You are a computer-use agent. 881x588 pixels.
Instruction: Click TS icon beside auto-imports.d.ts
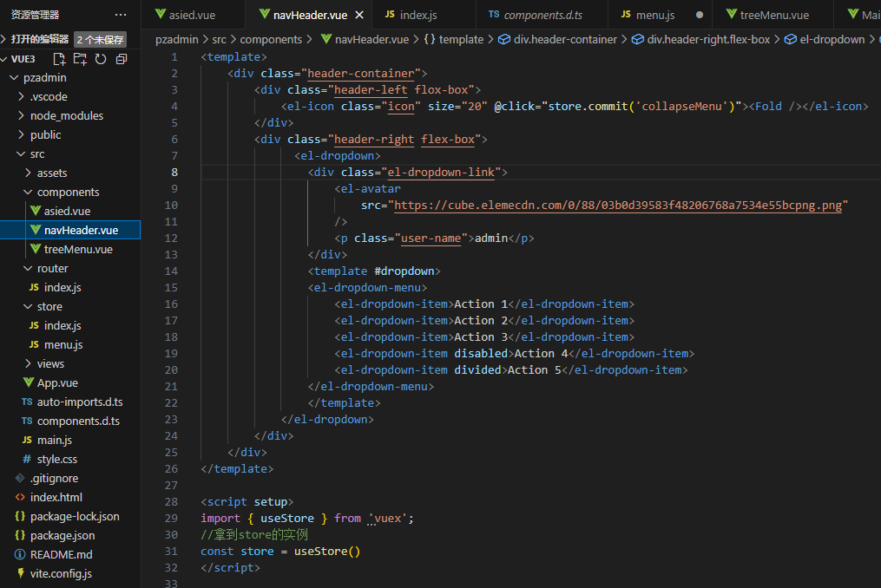(27, 402)
